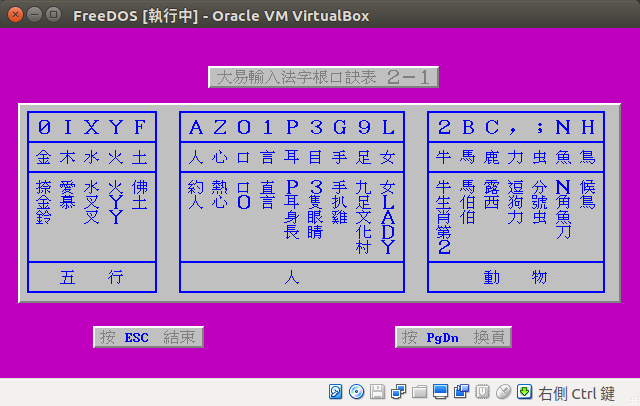Click the shared folders icon in status bar
Screen dimensions: 640x406
click(x=420, y=391)
